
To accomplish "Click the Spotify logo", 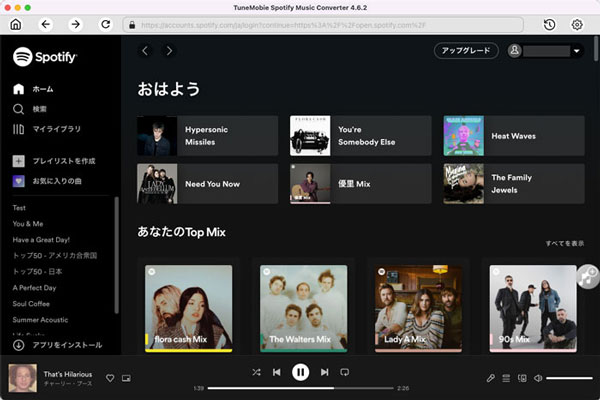I will click(x=45, y=57).
